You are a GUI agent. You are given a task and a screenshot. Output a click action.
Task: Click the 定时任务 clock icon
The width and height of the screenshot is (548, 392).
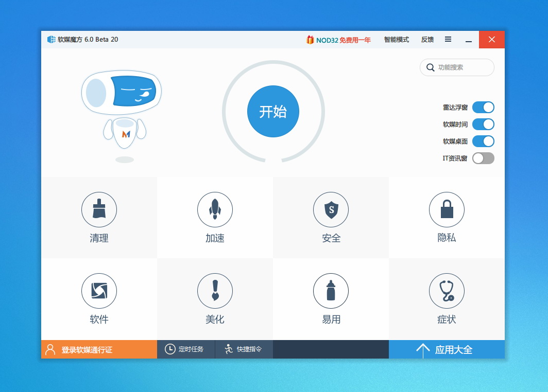point(170,349)
